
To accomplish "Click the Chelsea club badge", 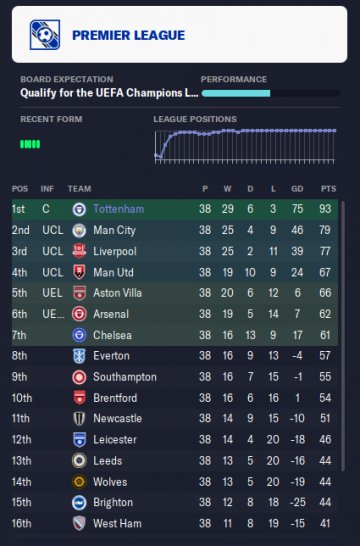I will (x=79, y=335).
